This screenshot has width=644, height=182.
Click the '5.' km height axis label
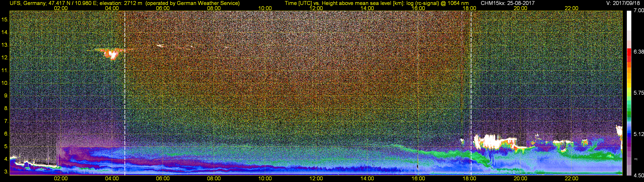pos(6,146)
